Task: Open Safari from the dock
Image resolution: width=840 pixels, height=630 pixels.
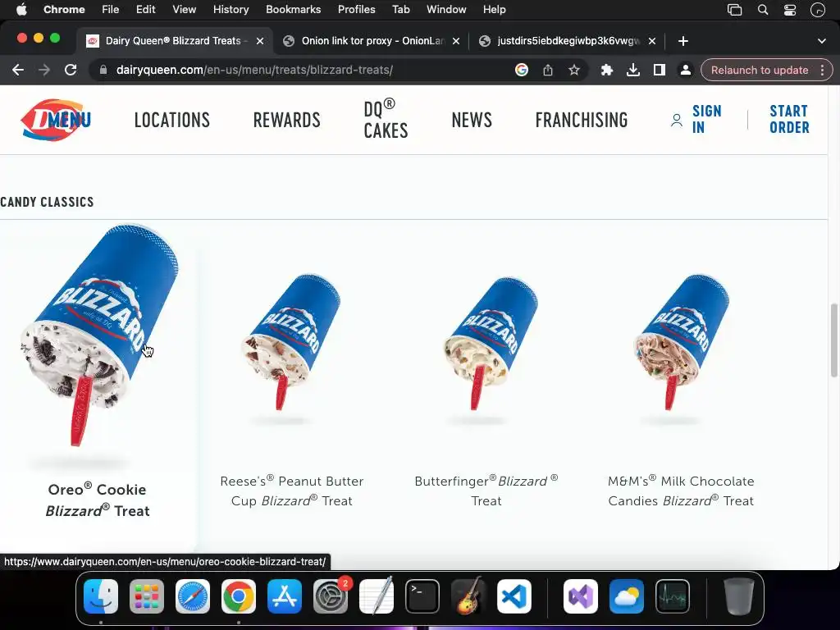Action: pyautogui.click(x=193, y=596)
